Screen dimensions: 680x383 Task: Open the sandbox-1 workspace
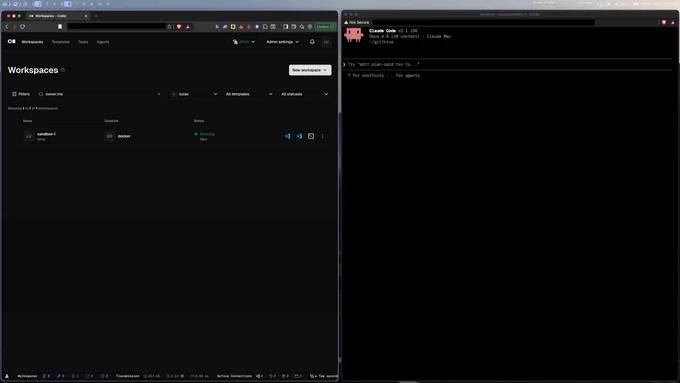(x=46, y=134)
